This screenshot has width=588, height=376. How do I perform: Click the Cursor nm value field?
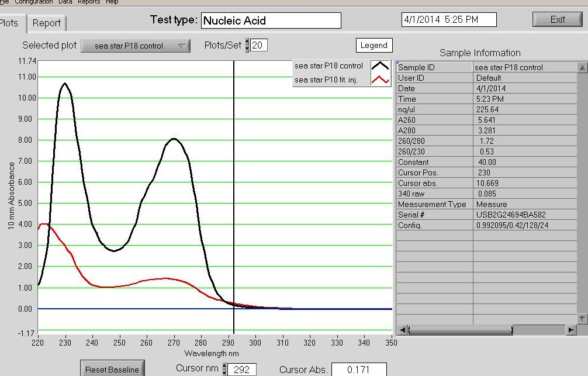pos(241,370)
